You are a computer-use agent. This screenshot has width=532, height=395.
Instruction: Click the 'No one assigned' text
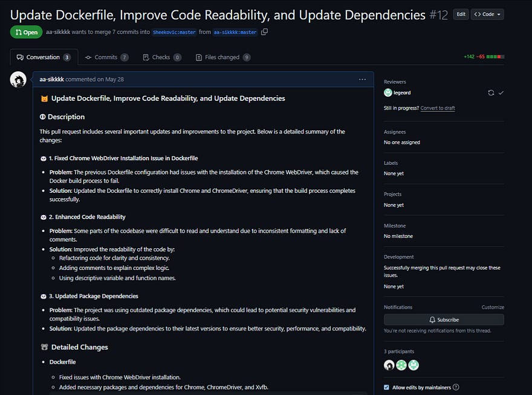tap(401, 143)
